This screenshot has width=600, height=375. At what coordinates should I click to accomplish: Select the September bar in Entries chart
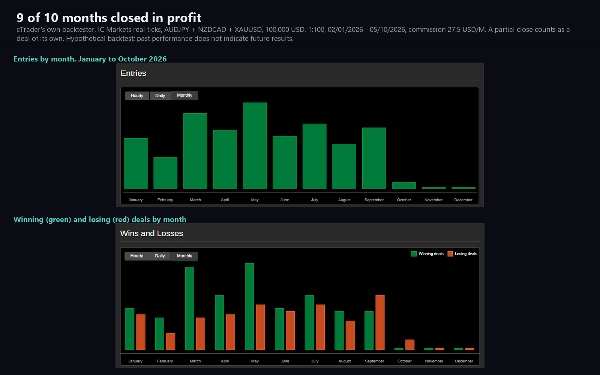374,158
